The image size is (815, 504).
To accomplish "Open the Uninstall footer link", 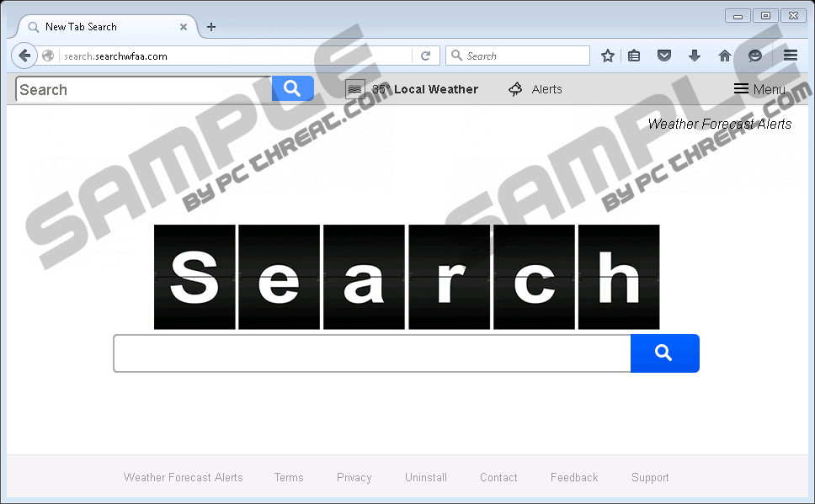I will [x=426, y=477].
